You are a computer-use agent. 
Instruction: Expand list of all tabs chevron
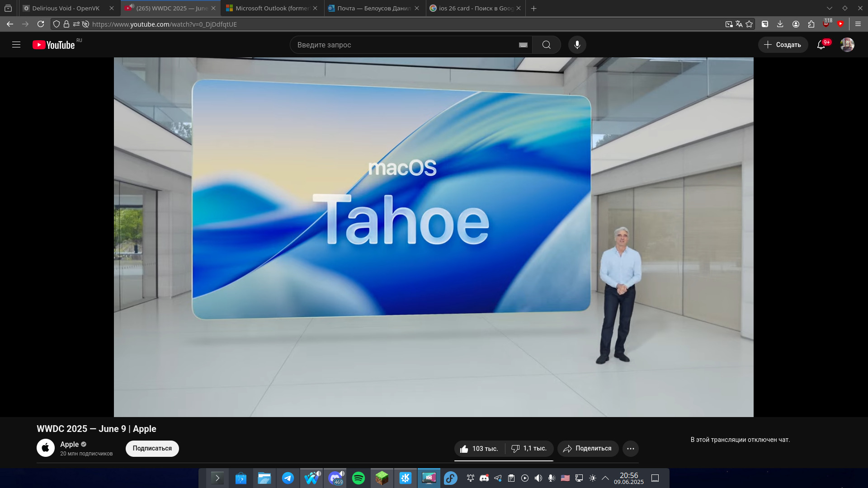pos(830,8)
